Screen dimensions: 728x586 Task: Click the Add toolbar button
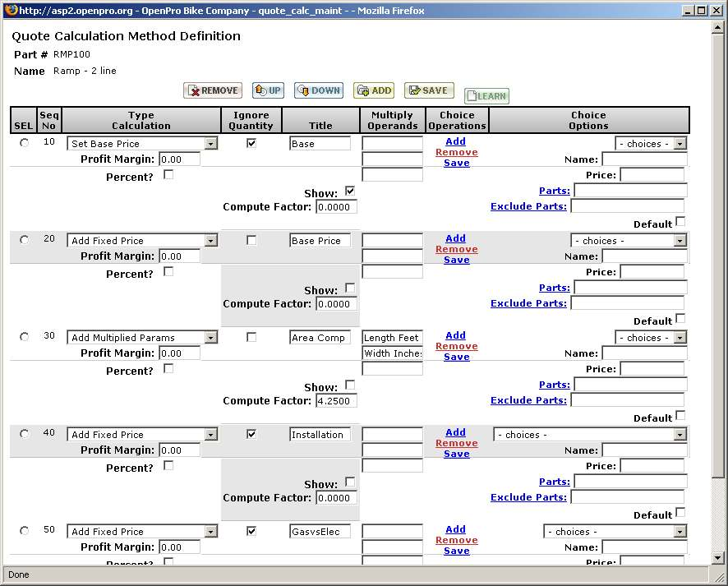373,90
